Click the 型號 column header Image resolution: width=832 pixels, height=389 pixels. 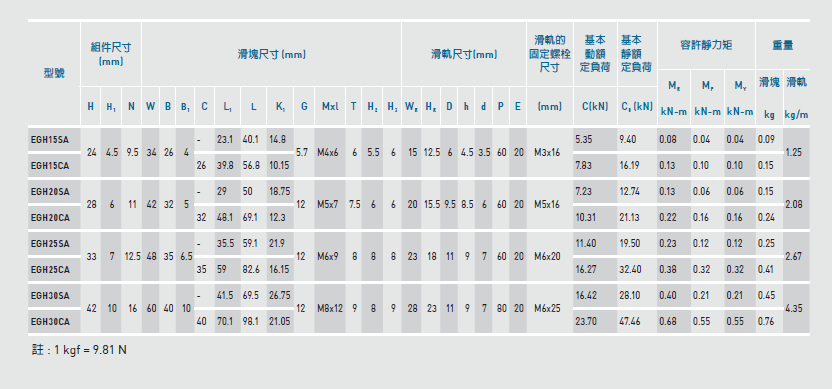point(54,74)
